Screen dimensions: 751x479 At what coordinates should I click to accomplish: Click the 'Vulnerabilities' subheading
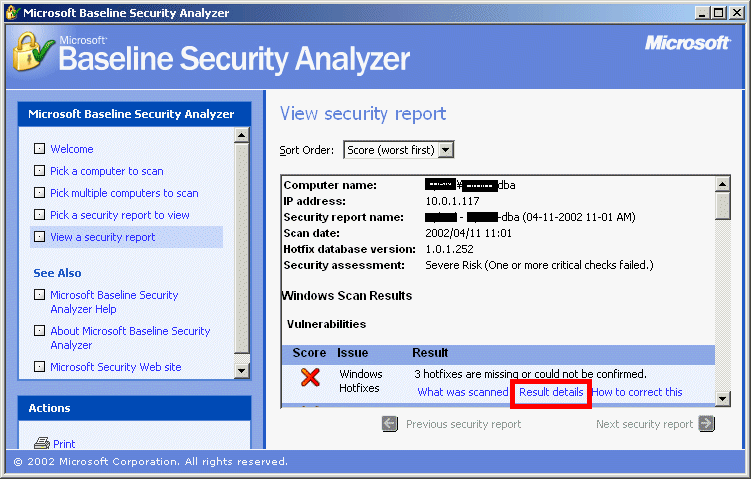click(x=326, y=324)
